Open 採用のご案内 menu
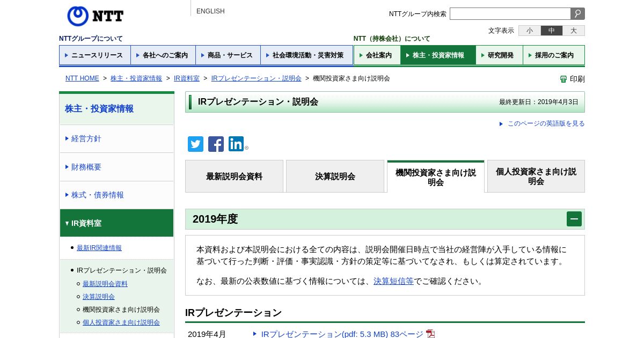This screenshot has width=644, height=338. (x=554, y=55)
